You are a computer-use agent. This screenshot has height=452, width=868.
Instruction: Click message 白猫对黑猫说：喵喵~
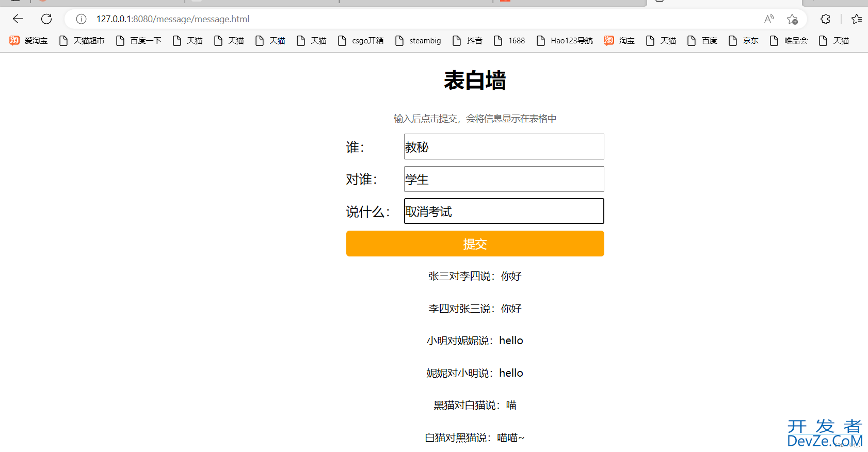pyautogui.click(x=475, y=438)
